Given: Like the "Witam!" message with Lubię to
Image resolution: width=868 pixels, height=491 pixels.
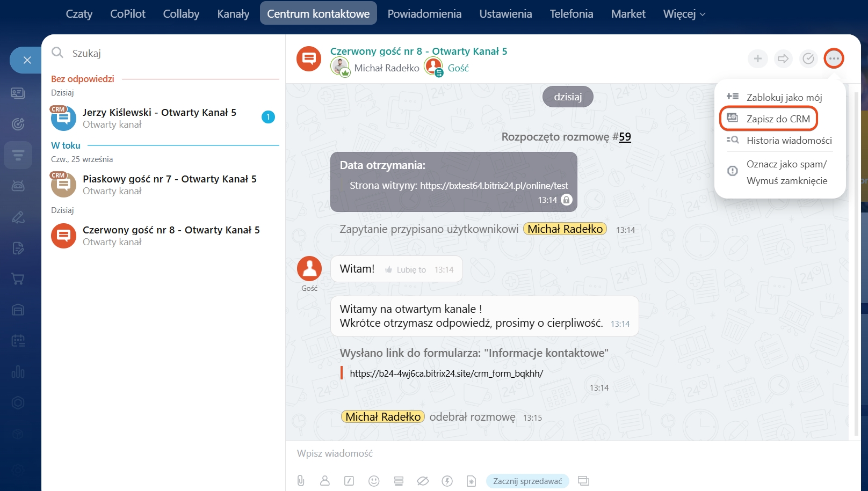Looking at the screenshot, I should tap(406, 270).
